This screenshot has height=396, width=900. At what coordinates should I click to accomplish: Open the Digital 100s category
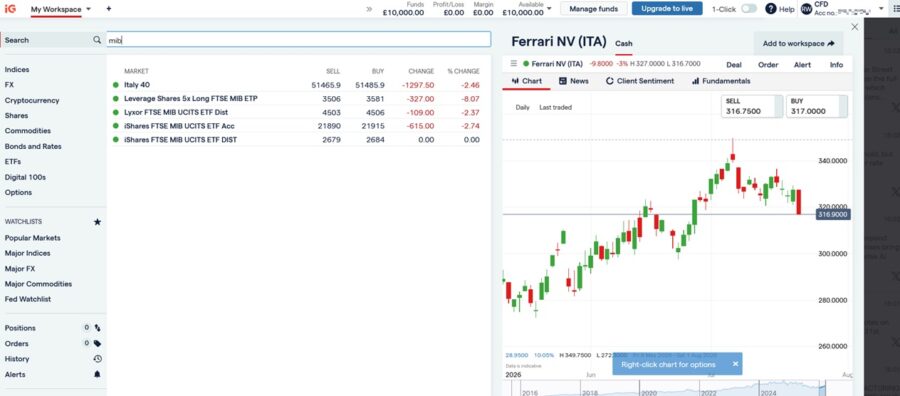point(25,177)
